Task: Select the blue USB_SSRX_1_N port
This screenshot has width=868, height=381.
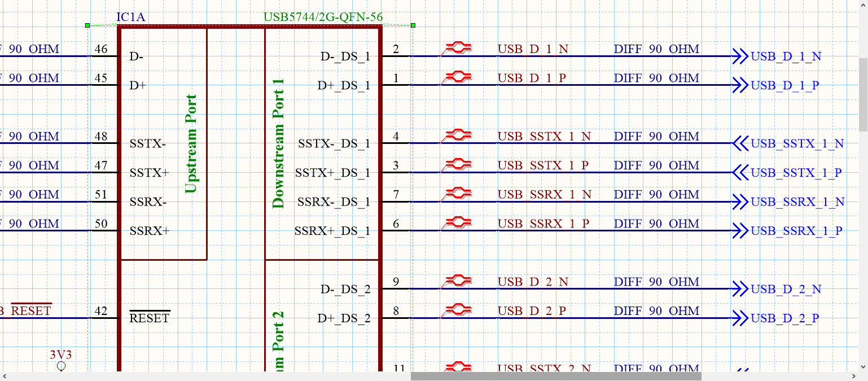Action: click(x=789, y=202)
